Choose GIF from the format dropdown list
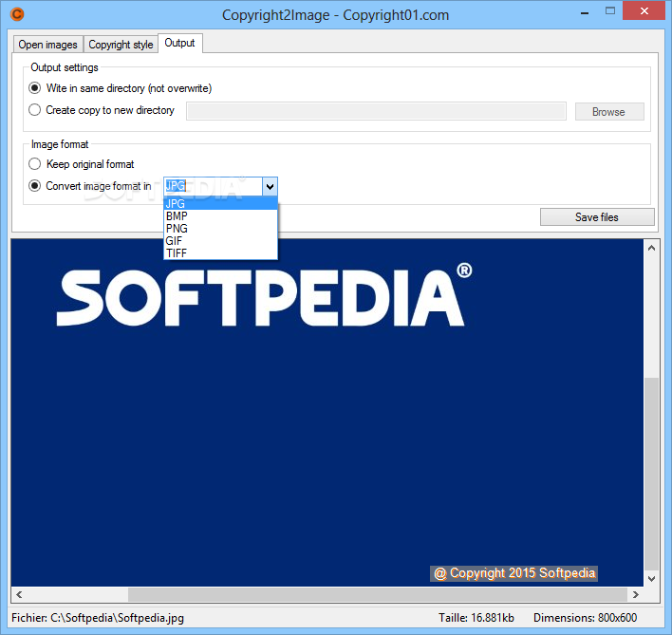This screenshot has width=672, height=635. click(x=221, y=241)
